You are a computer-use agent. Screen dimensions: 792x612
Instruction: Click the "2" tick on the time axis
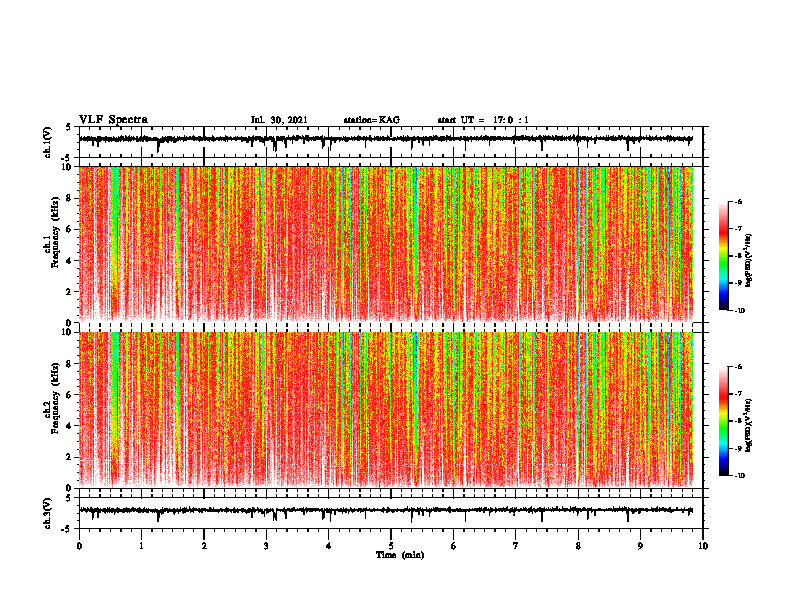coord(204,546)
